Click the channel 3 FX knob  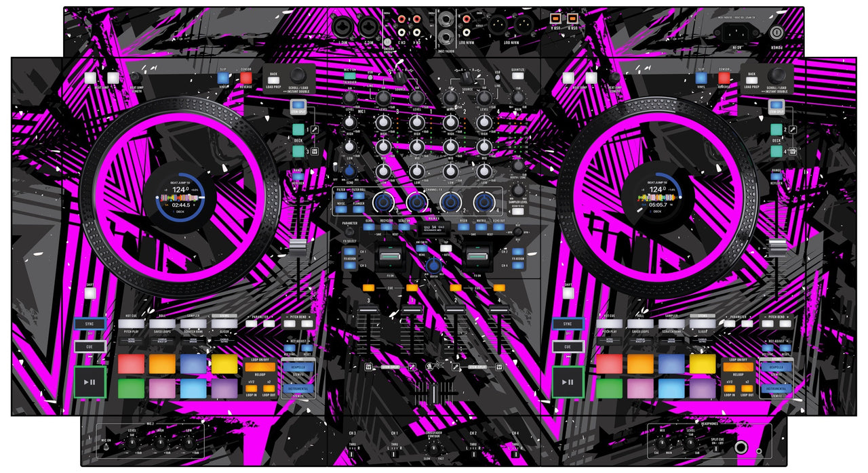pyautogui.click(x=384, y=202)
